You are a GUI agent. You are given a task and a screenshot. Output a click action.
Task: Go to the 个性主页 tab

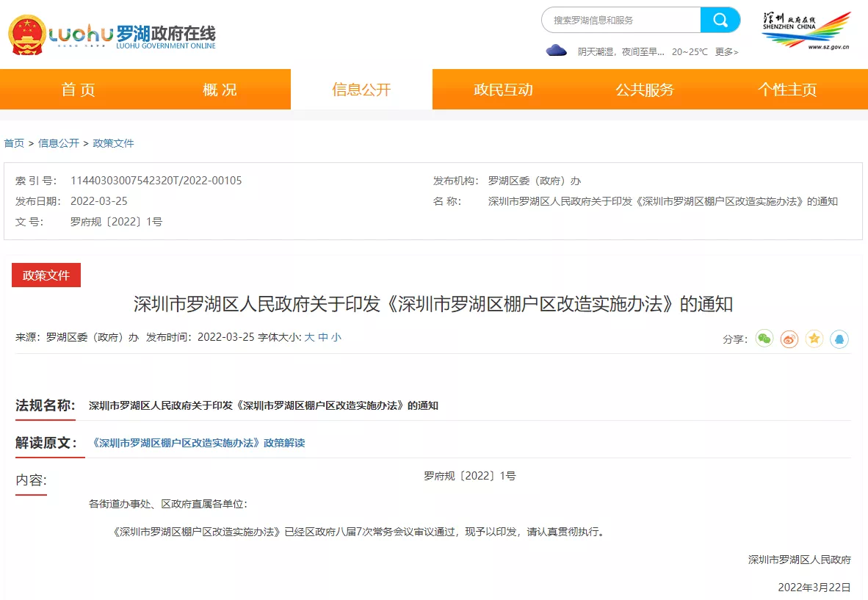[787, 90]
